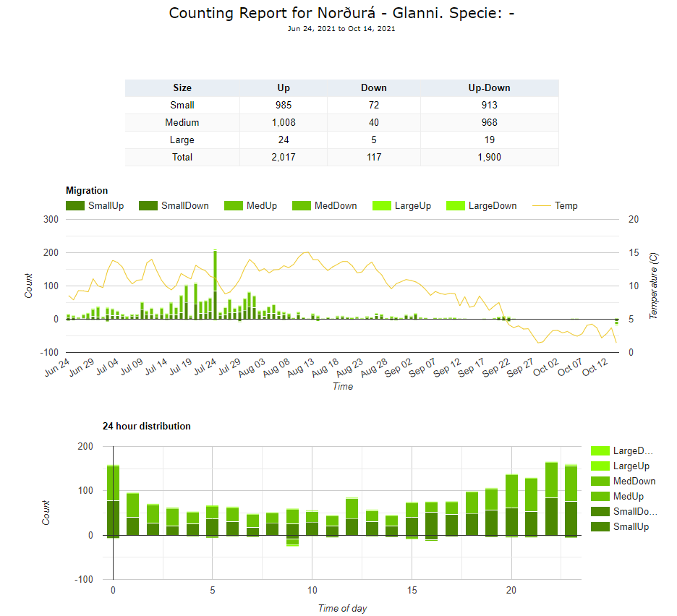Click the Jun 24, 2021 to Oct 14, 2021 subtitle

click(341, 28)
